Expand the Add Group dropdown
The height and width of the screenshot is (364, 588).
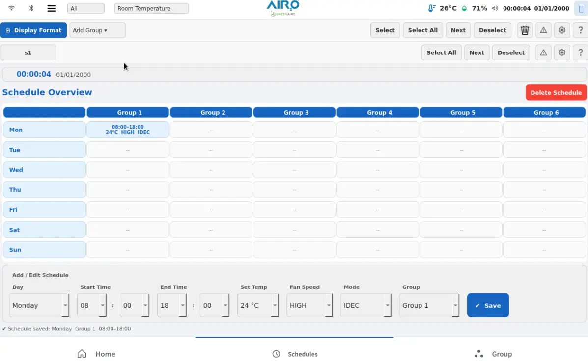point(97,30)
